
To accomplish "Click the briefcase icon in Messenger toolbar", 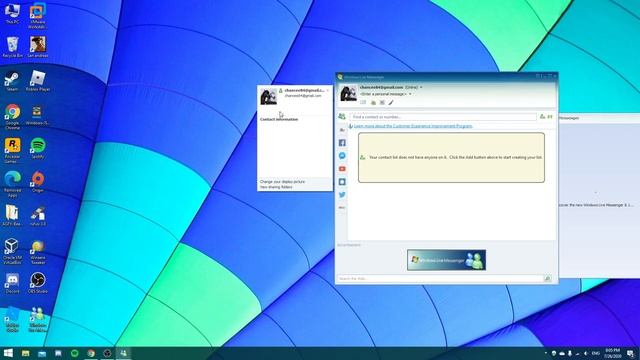I will [373, 102].
